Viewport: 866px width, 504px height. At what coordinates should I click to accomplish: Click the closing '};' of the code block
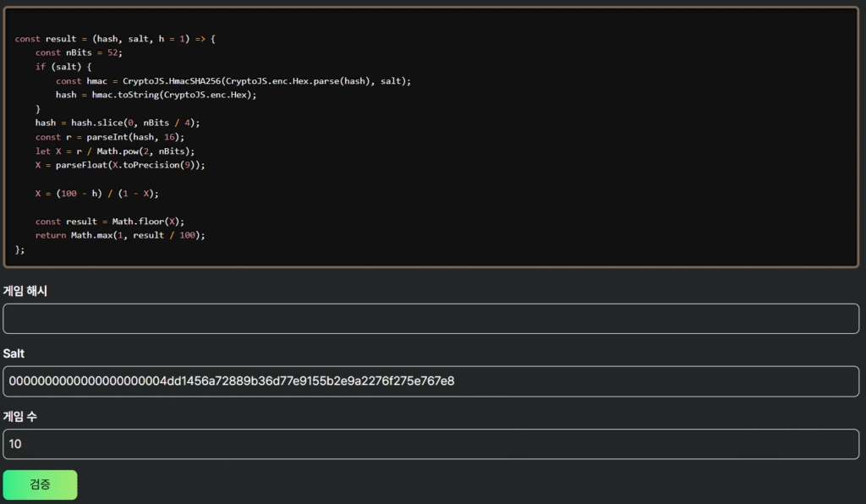pos(20,249)
